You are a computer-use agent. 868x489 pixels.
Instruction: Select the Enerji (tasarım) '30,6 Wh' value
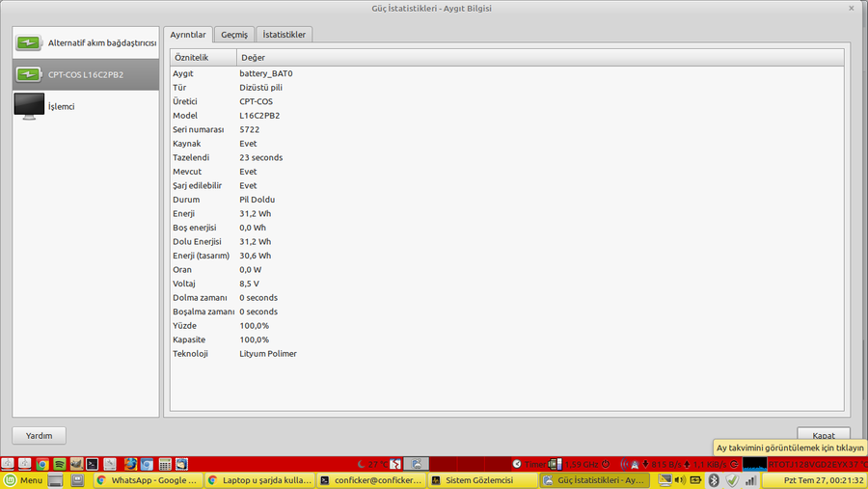[256, 256]
